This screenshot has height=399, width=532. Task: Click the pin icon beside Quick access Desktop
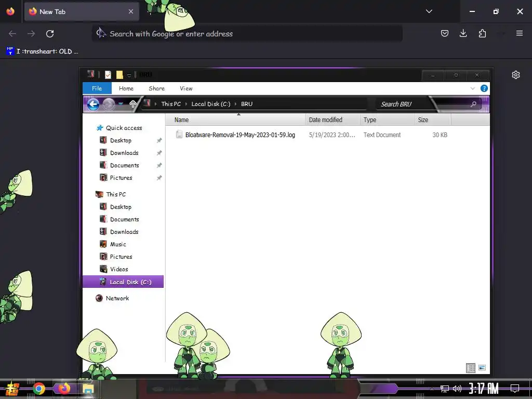click(x=159, y=140)
